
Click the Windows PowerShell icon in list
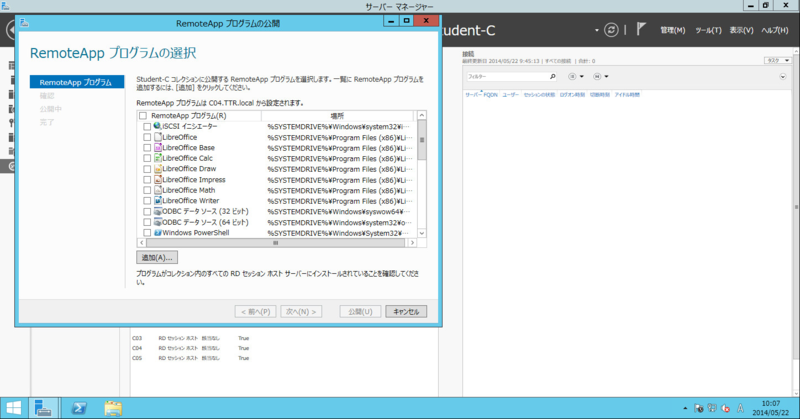coord(158,233)
